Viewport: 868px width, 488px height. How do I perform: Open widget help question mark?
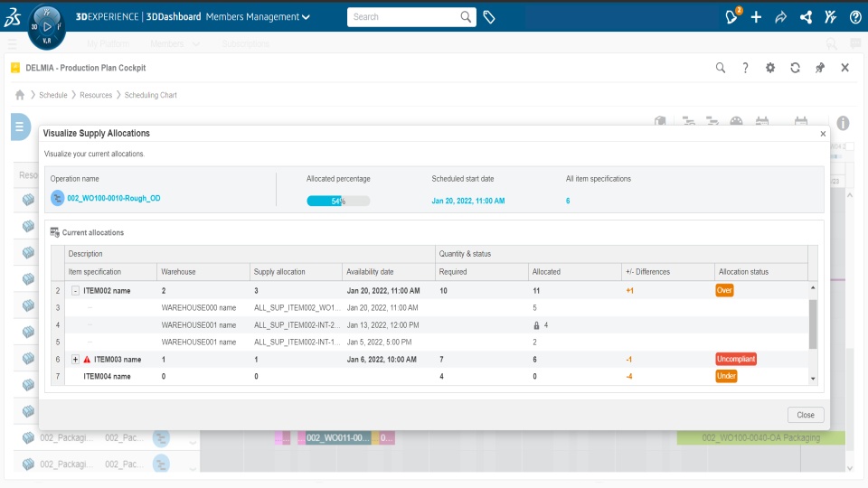[x=745, y=68]
